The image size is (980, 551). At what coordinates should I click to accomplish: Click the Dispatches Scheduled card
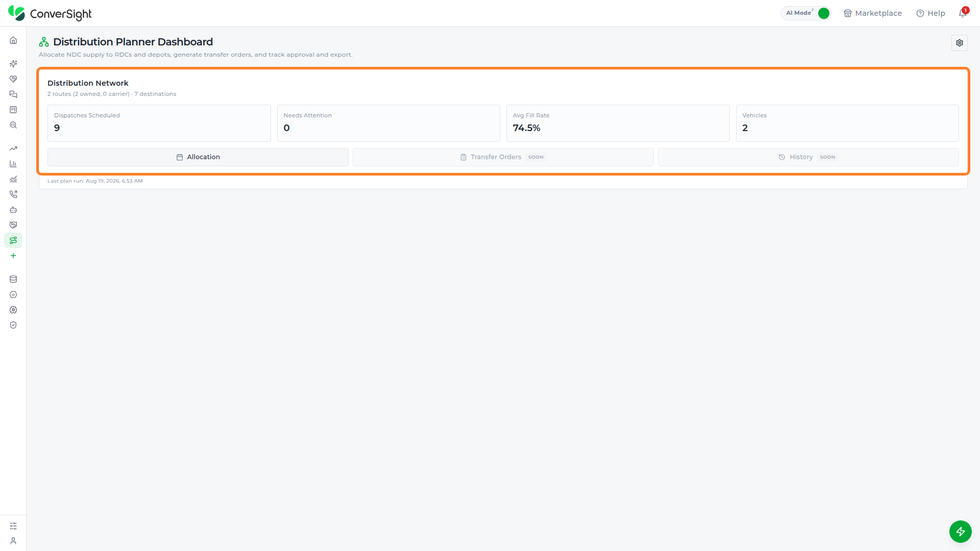(x=159, y=123)
